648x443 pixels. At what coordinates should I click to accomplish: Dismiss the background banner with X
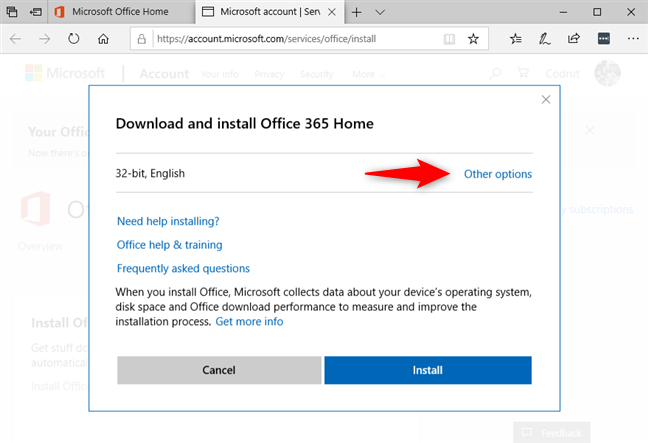(x=590, y=131)
